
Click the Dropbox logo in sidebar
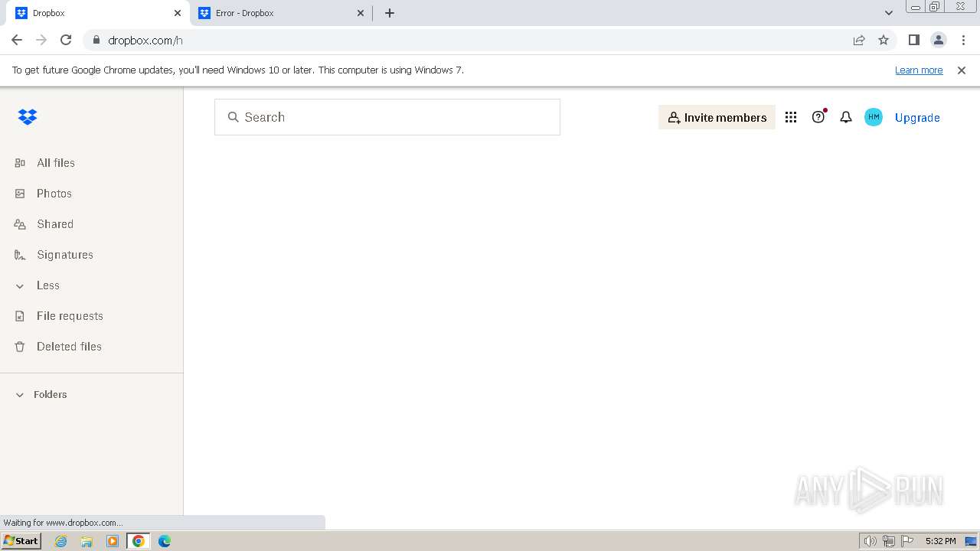coord(28,117)
